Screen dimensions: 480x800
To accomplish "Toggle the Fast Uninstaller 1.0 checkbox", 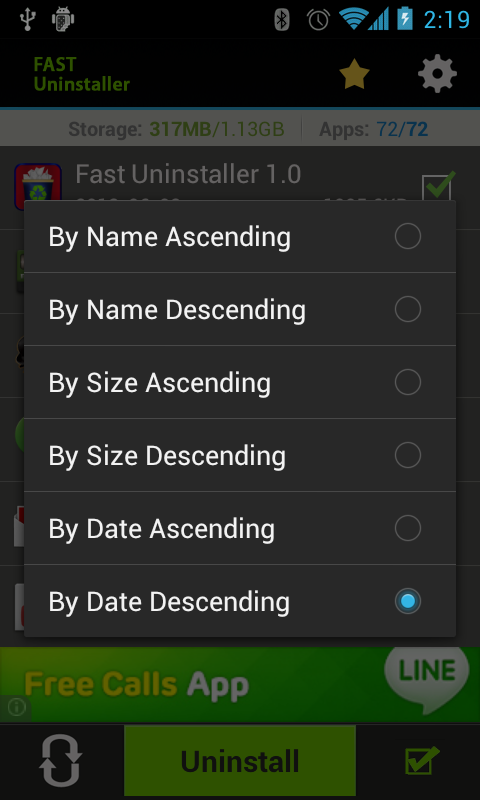I will pos(438,186).
